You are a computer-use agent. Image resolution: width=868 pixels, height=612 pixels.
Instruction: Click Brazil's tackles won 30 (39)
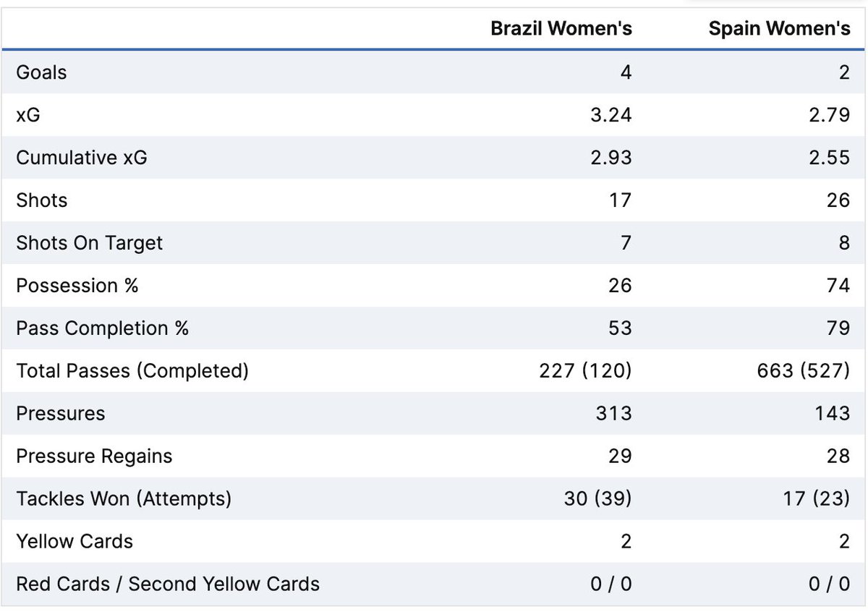(x=598, y=499)
